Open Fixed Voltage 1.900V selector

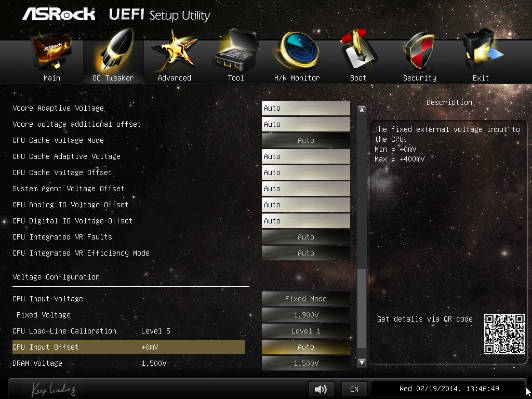coord(305,315)
